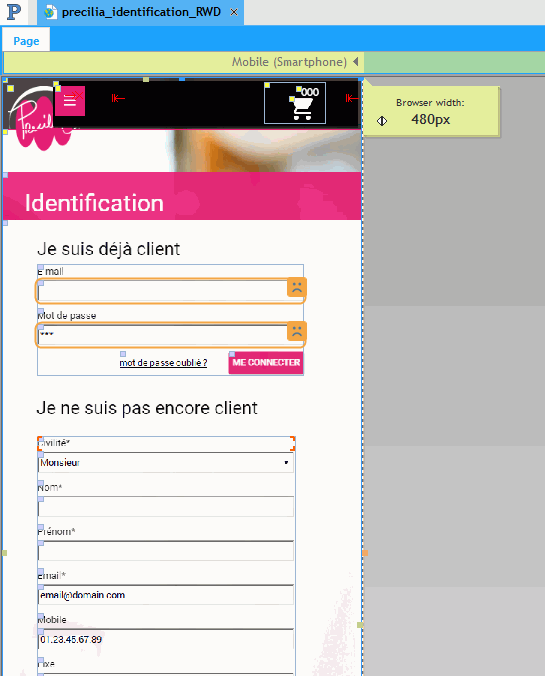
Task: Open the mot de passe oublié link
Action: (163, 363)
